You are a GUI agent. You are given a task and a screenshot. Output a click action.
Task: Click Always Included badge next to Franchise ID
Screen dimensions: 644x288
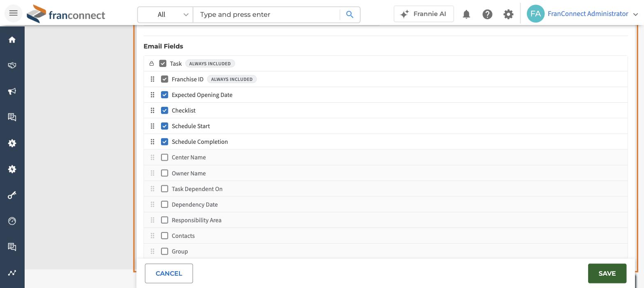232,79
